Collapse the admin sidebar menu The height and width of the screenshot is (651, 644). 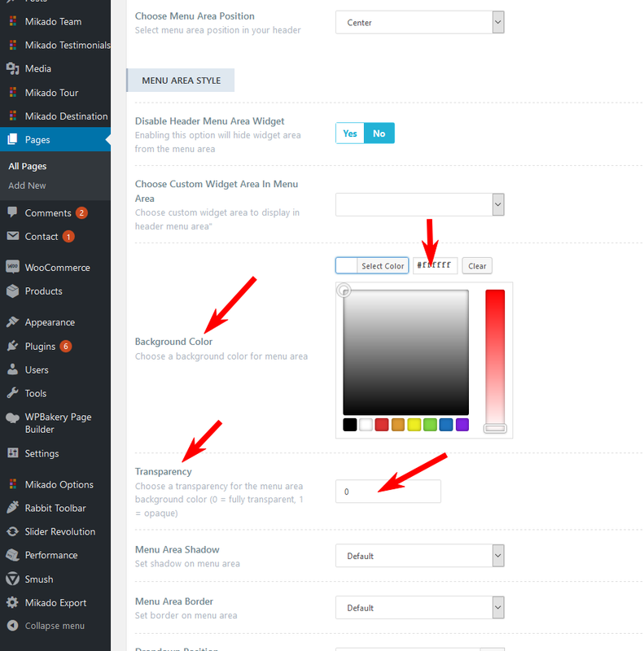(55, 626)
